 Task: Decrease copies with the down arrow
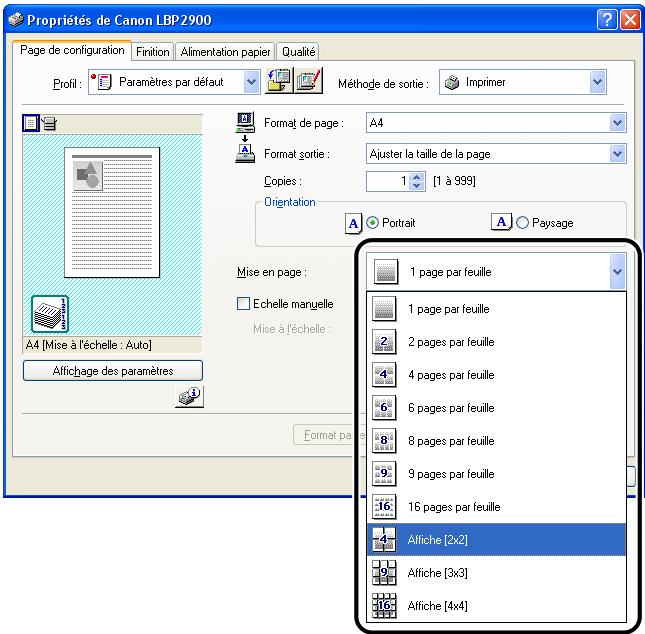point(417,186)
